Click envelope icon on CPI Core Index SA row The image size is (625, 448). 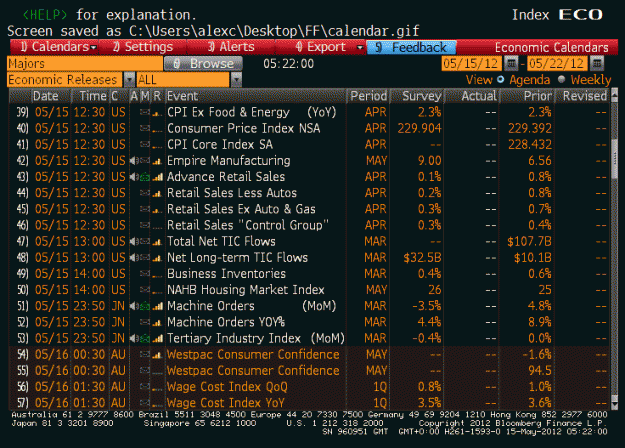click(145, 145)
